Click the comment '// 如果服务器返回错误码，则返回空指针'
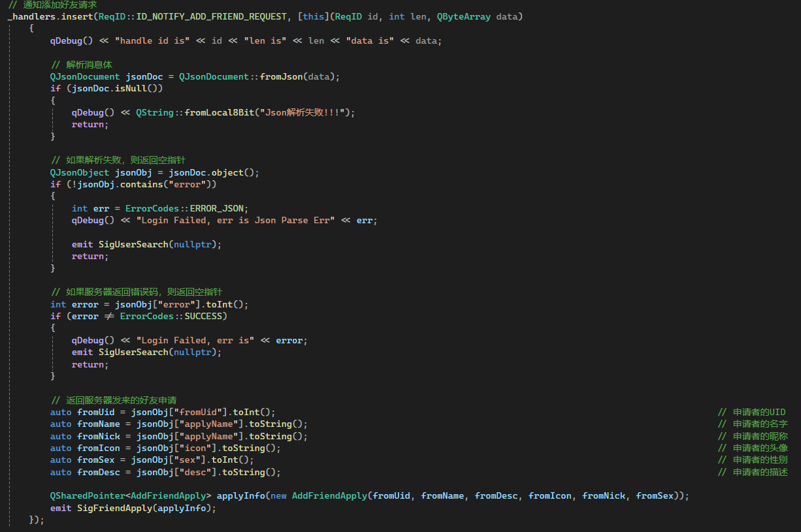The width and height of the screenshot is (801, 532). 137,292
